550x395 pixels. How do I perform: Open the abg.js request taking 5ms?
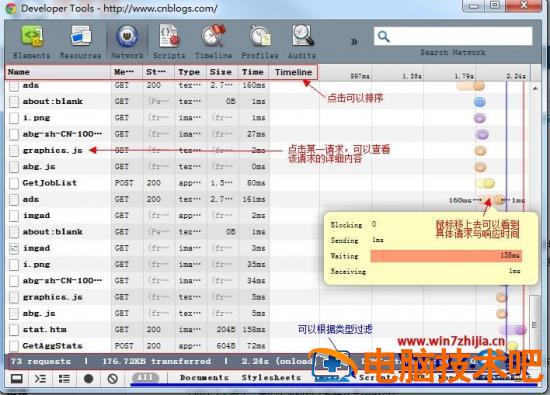pos(39,313)
